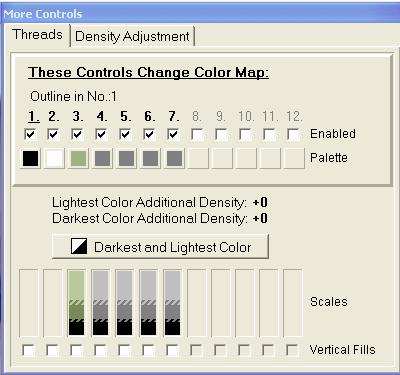This screenshot has height=375, width=400.
Task: Click the half-black, half-white icon on Darkest and Lightest Color
Action: point(79,247)
